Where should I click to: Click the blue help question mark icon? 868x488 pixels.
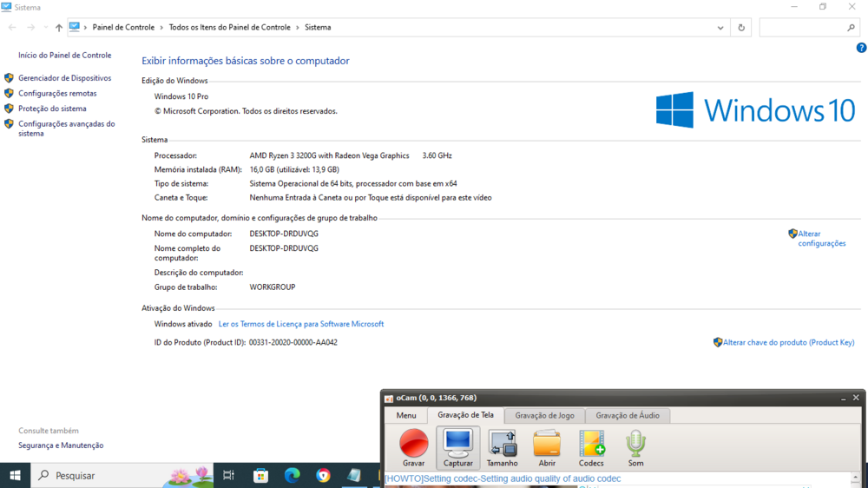pos(861,48)
